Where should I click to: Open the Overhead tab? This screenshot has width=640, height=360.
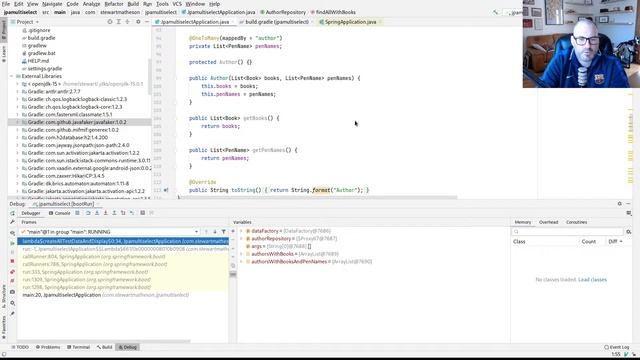pyautogui.click(x=548, y=222)
